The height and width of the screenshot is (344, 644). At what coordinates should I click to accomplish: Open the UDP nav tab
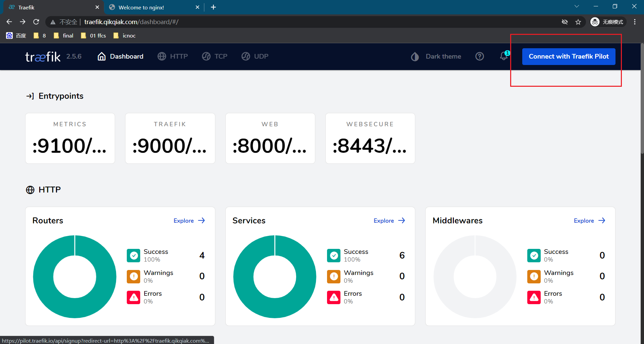coord(255,56)
